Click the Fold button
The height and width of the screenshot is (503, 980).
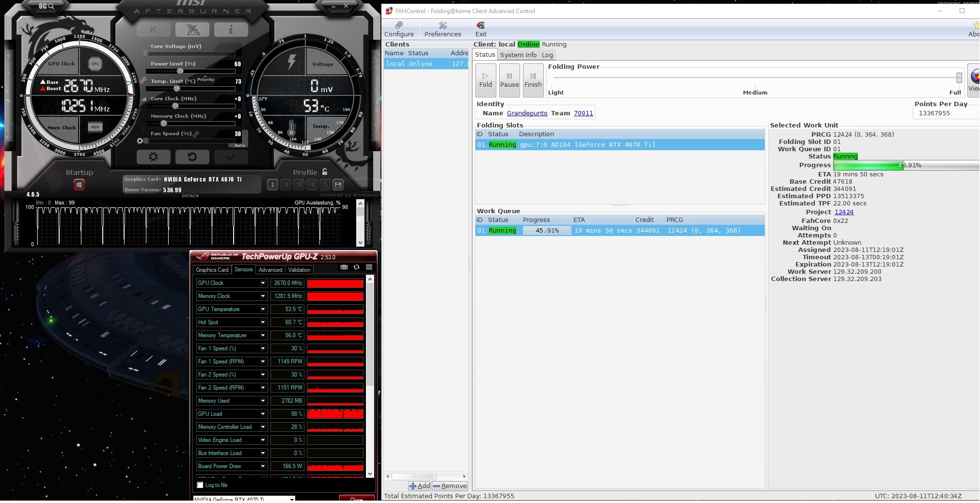[486, 80]
